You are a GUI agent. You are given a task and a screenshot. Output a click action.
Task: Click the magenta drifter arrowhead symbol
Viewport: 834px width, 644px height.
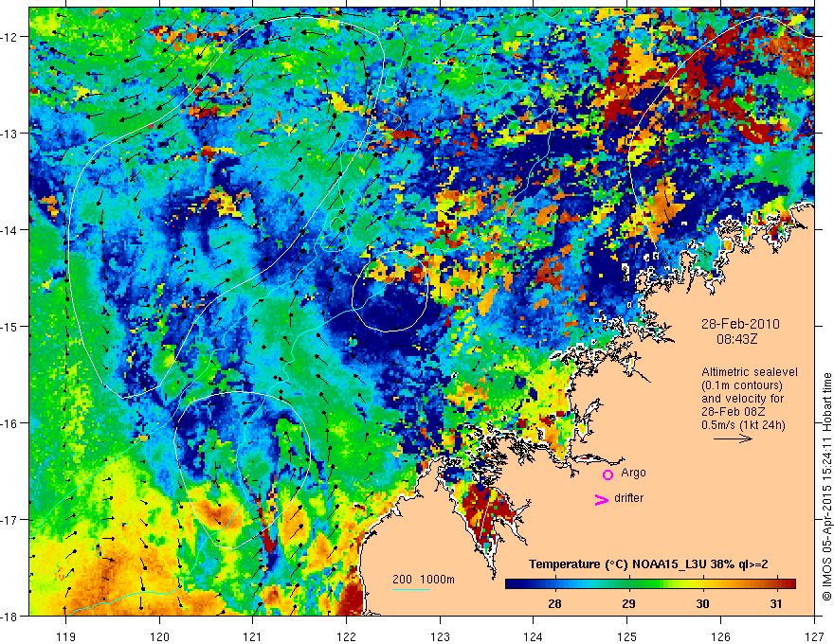pos(602,500)
